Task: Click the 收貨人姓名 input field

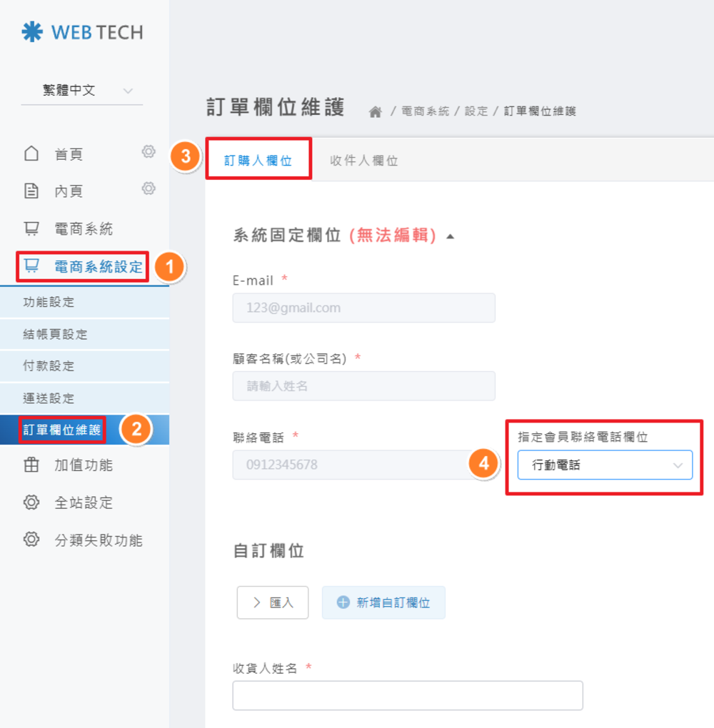Action: (408, 695)
